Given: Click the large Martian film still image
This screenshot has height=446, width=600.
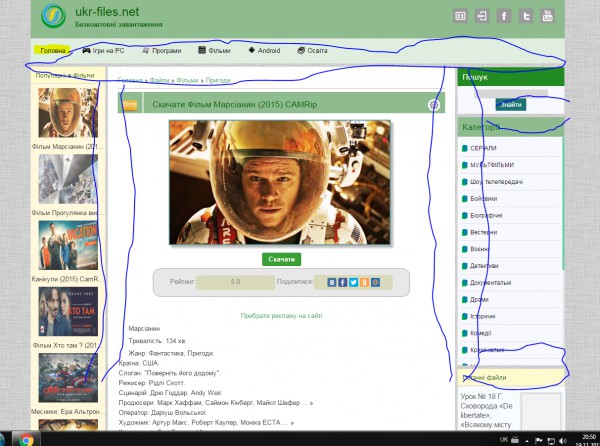Looking at the screenshot, I should click(x=280, y=182).
